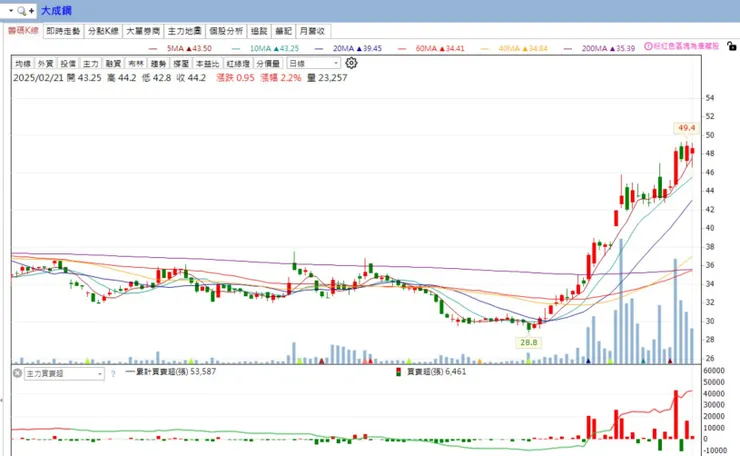Open the 主力買賣超 indicator dropdown

pyautogui.click(x=64, y=373)
